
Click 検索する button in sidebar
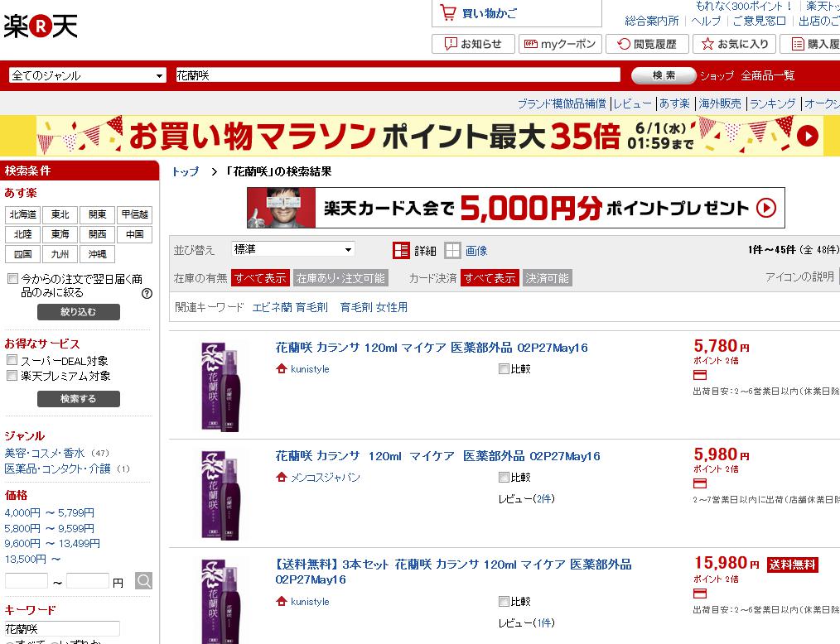tap(78, 399)
